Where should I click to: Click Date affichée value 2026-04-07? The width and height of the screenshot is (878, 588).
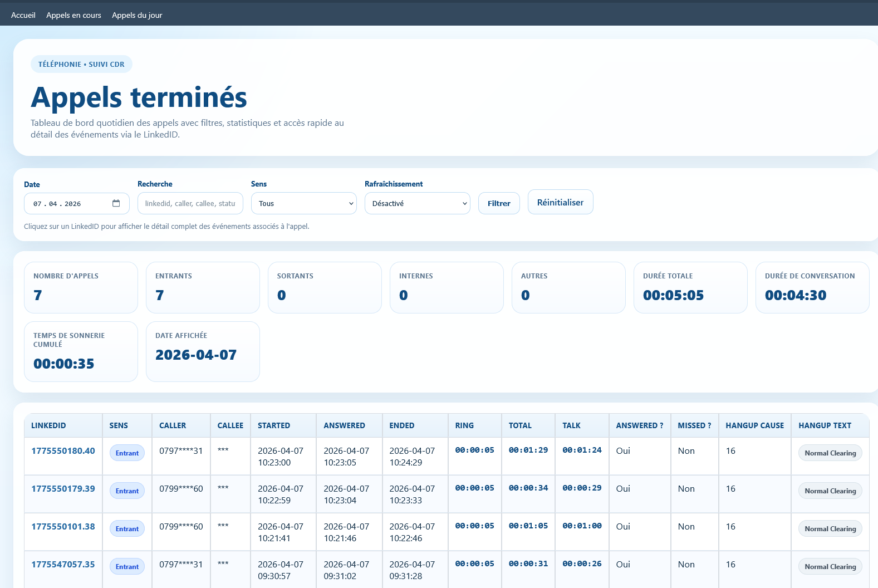pyautogui.click(x=196, y=355)
